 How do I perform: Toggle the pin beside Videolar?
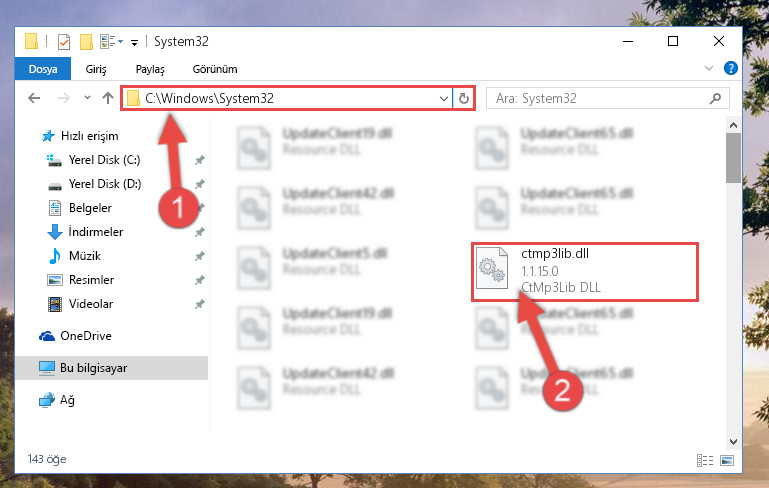pyautogui.click(x=200, y=304)
